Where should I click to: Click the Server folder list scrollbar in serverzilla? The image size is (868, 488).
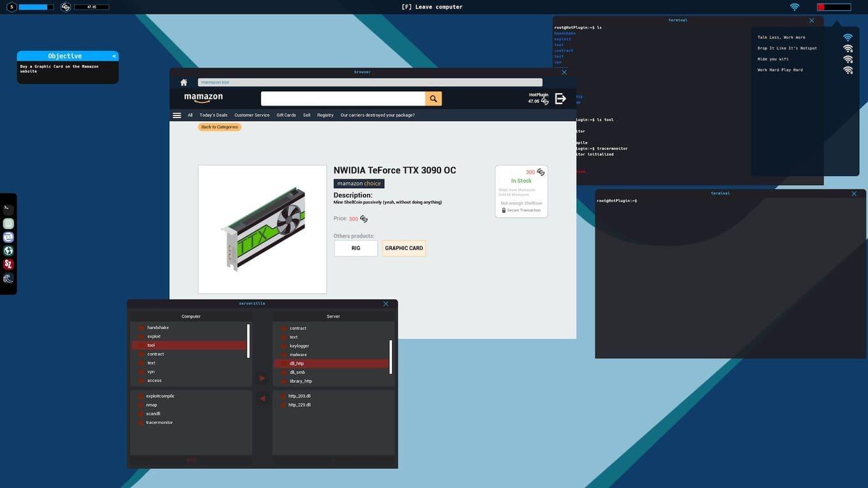coord(391,357)
